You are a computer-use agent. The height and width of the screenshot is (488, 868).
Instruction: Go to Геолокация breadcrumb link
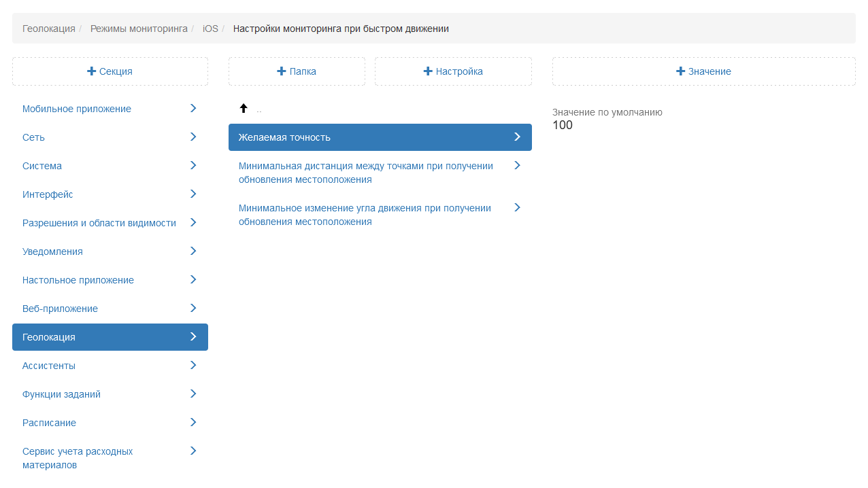(x=49, y=29)
